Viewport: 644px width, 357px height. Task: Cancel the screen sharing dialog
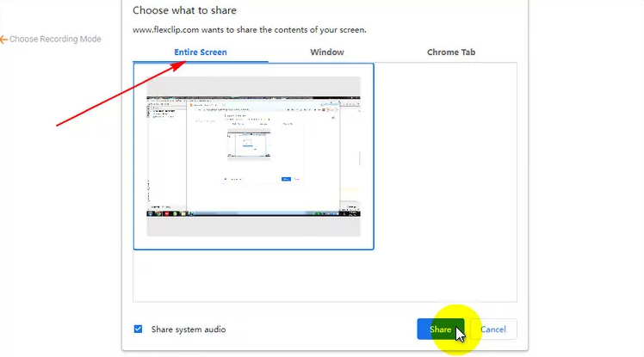[x=493, y=329]
